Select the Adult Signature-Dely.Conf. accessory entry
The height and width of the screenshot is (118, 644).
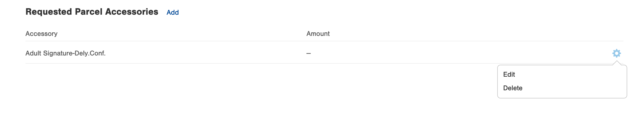66,53
